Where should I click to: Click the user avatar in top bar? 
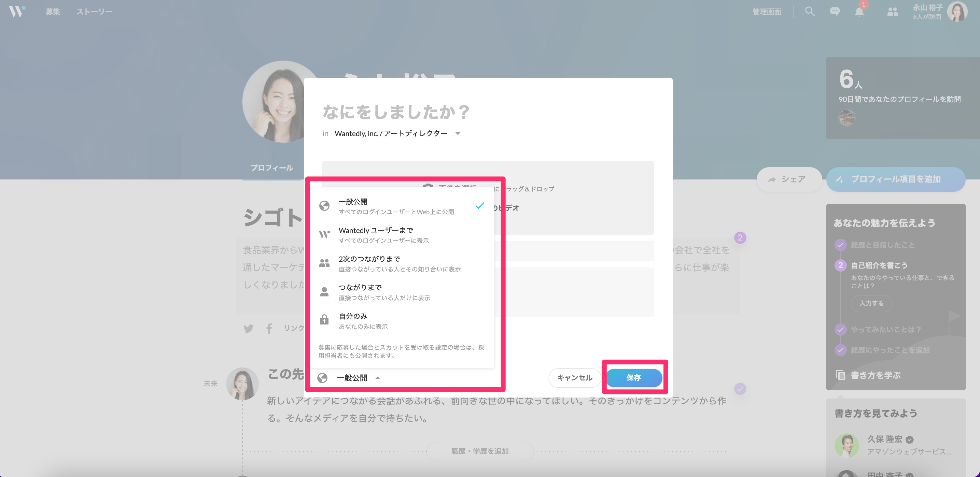click(957, 12)
